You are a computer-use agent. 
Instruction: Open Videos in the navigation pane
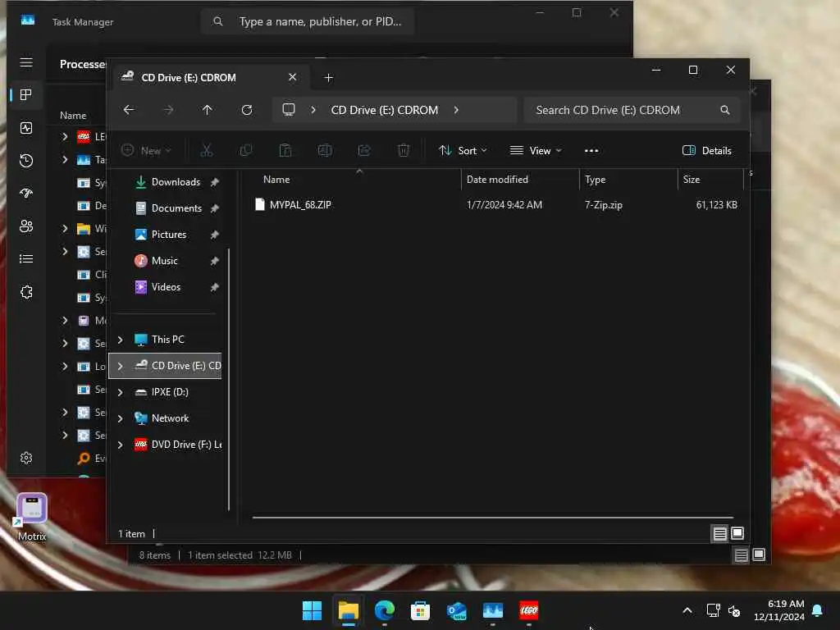point(166,287)
